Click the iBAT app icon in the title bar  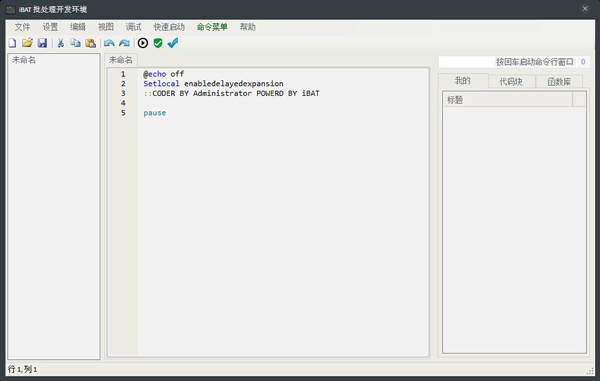(x=11, y=9)
